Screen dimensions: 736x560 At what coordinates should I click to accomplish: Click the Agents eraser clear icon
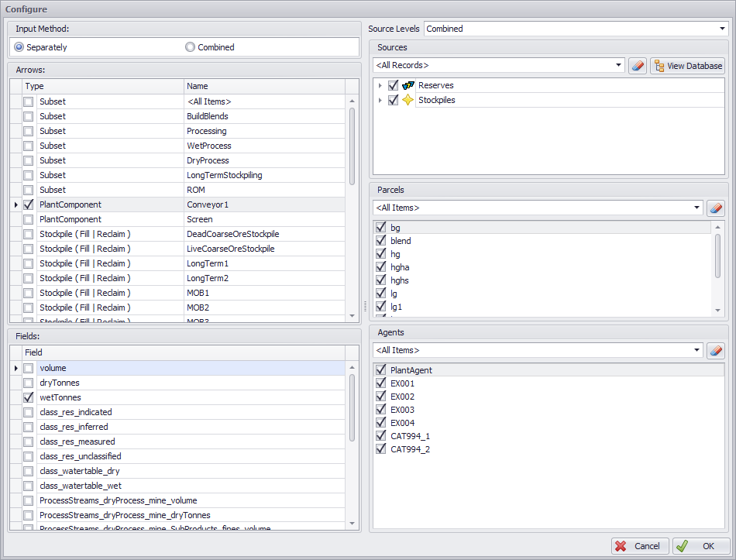717,351
